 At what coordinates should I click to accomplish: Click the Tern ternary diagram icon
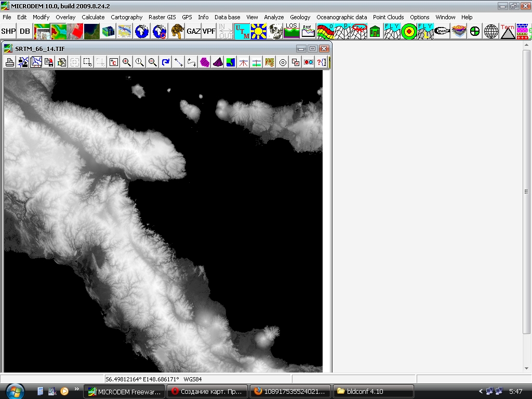(x=508, y=31)
